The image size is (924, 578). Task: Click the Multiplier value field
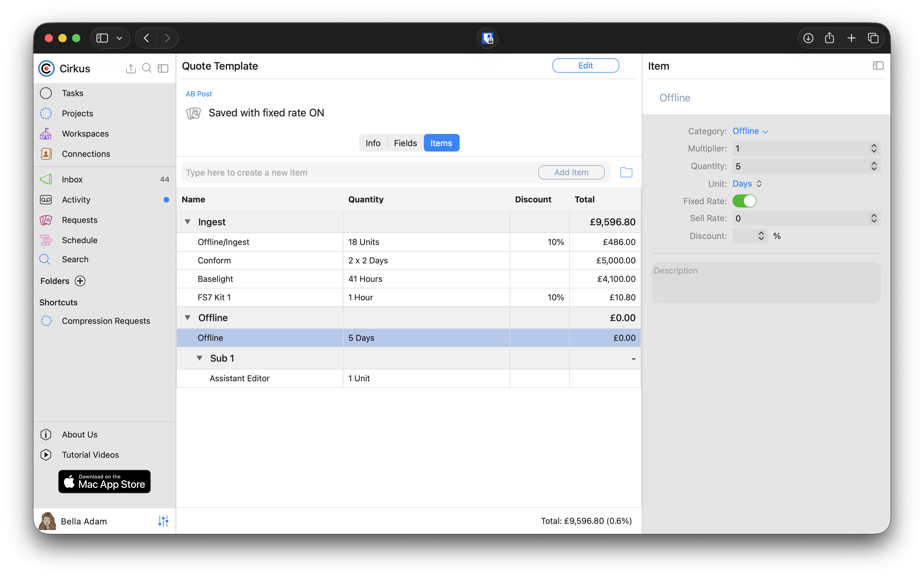pos(800,148)
